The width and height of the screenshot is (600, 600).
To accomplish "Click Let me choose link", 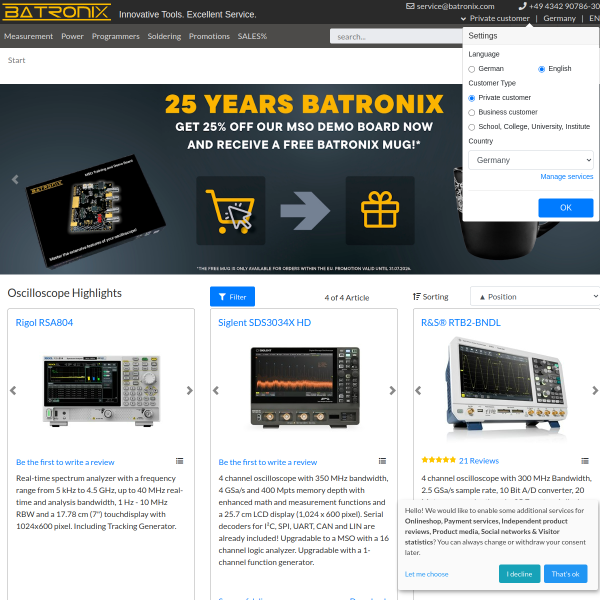I will click(x=426, y=574).
